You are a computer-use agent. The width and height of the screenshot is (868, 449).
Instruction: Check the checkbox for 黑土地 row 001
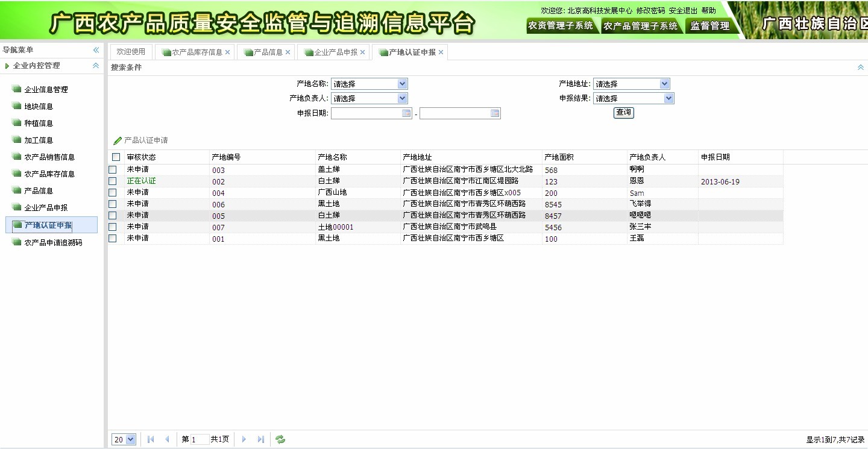[x=112, y=238]
